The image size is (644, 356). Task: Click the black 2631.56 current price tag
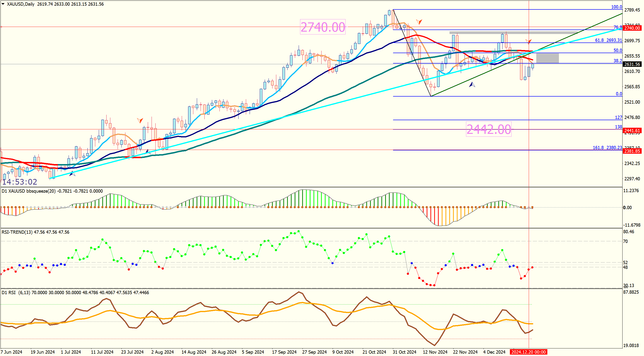pyautogui.click(x=632, y=64)
